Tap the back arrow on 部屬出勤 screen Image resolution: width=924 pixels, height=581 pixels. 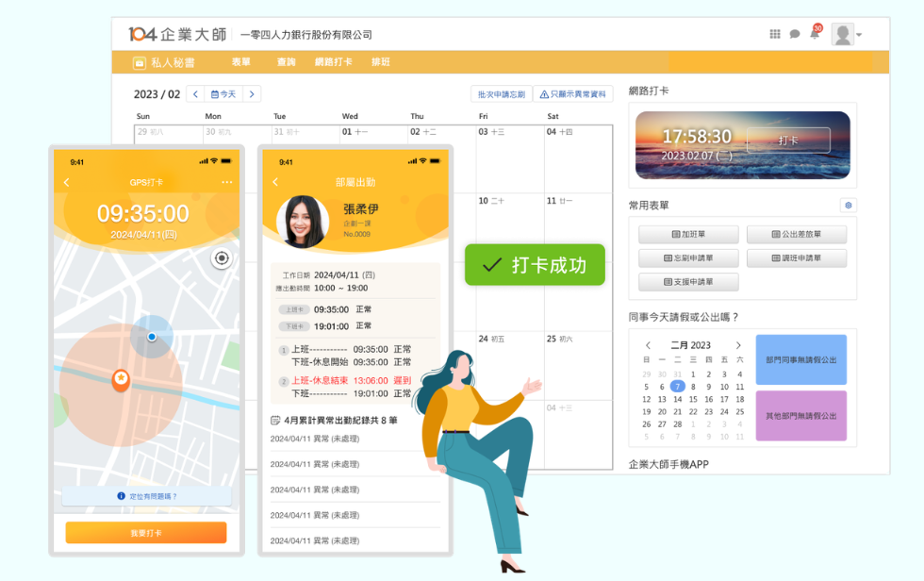(275, 182)
